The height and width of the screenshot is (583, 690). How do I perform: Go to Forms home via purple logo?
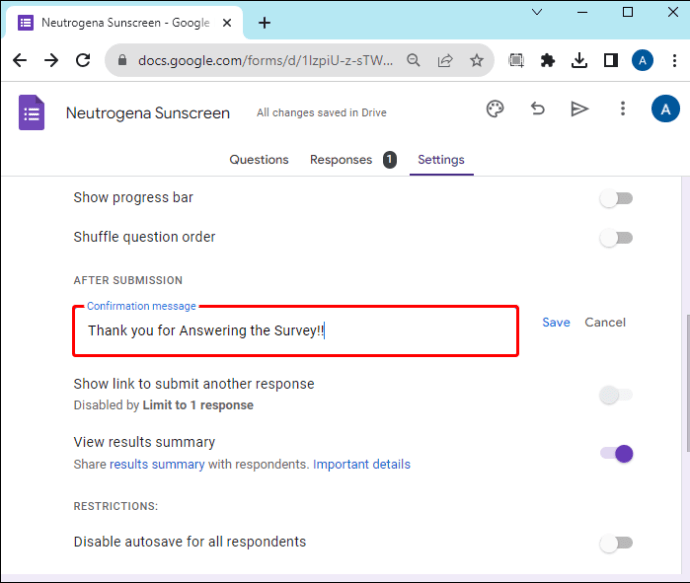(x=31, y=113)
